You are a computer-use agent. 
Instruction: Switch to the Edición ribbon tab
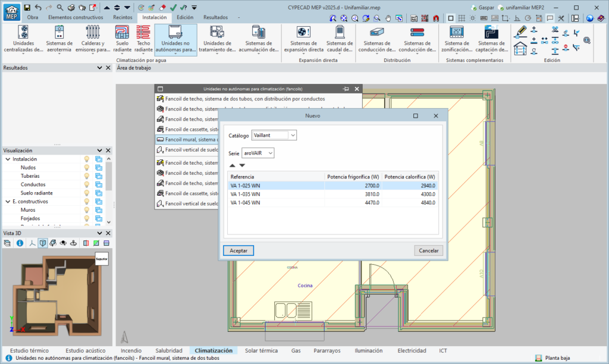coord(185,17)
